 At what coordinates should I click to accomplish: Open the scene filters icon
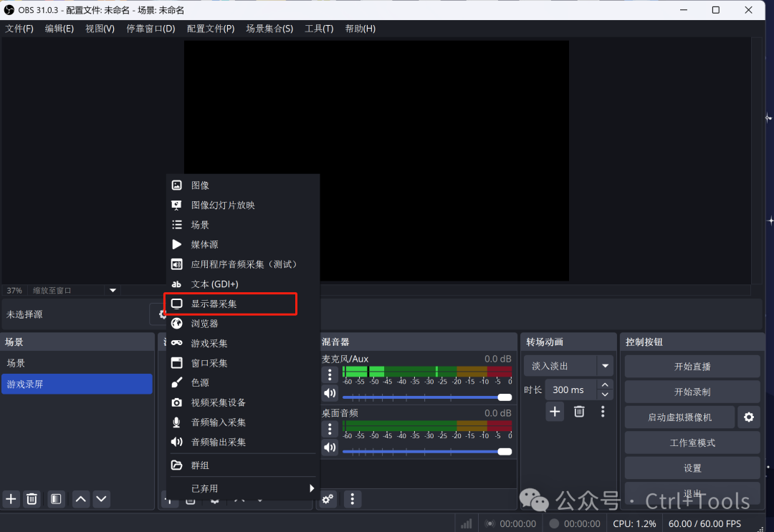point(56,499)
